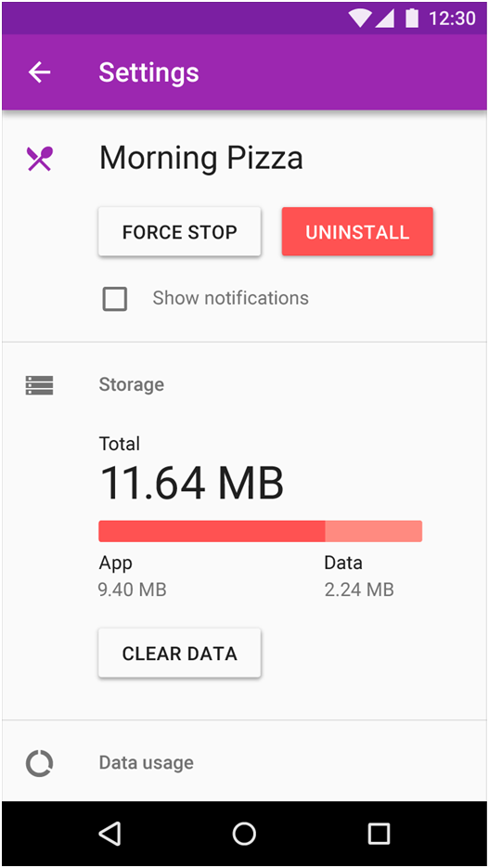Open recent apps with square button
The width and height of the screenshot is (489, 868).
point(379,833)
